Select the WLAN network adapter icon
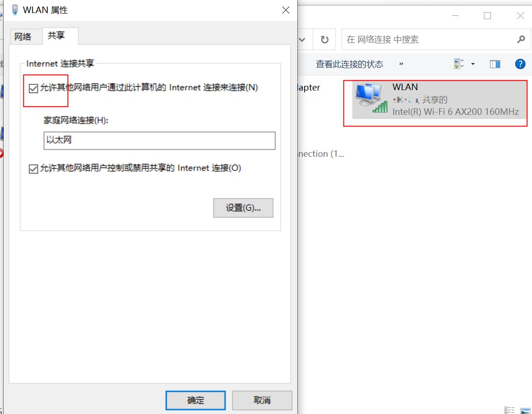The height and width of the screenshot is (414, 532). pyautogui.click(x=371, y=98)
